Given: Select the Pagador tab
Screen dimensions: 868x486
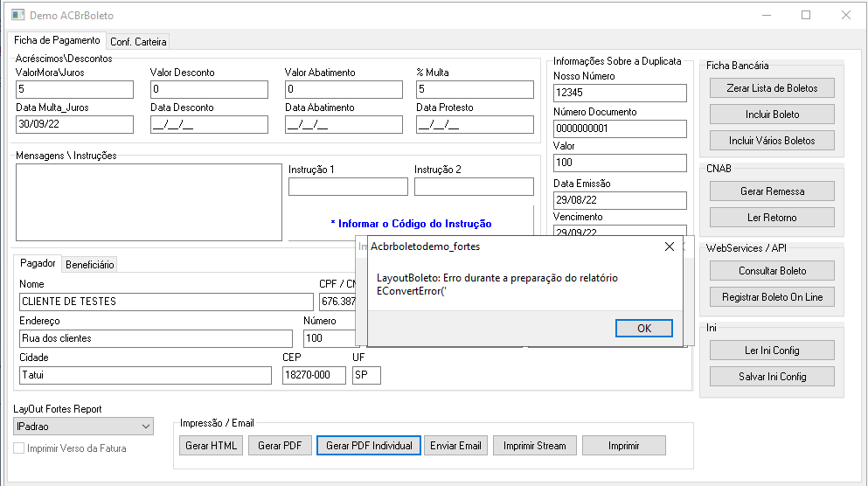Looking at the screenshot, I should point(38,263).
